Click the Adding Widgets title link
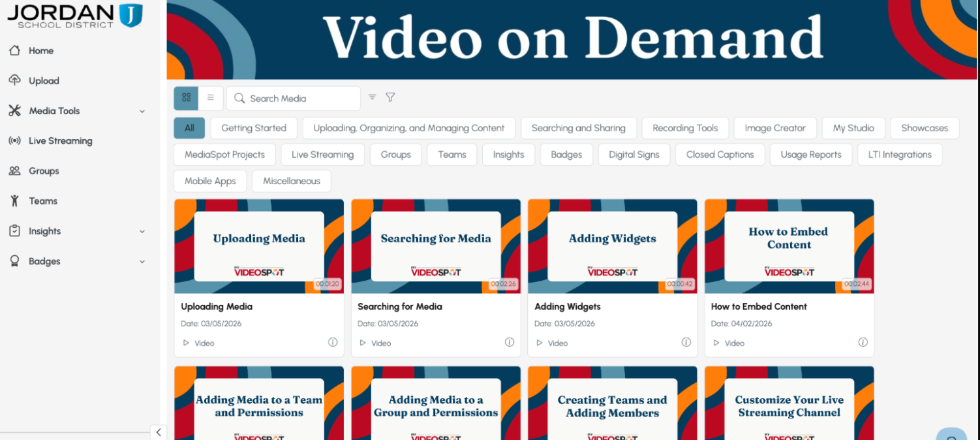Viewport: 980px width, 440px height. point(568,306)
